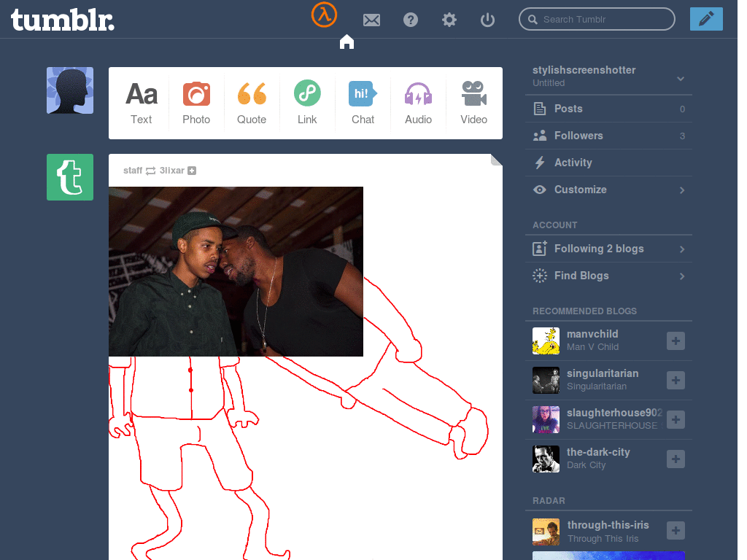
Task: Click the folded post corner
Action: tap(496, 160)
